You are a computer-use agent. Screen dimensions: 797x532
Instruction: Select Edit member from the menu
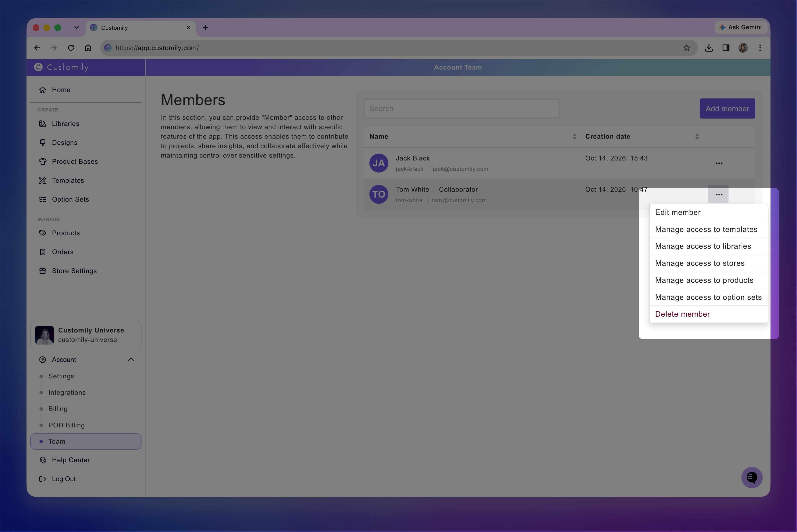coord(708,213)
